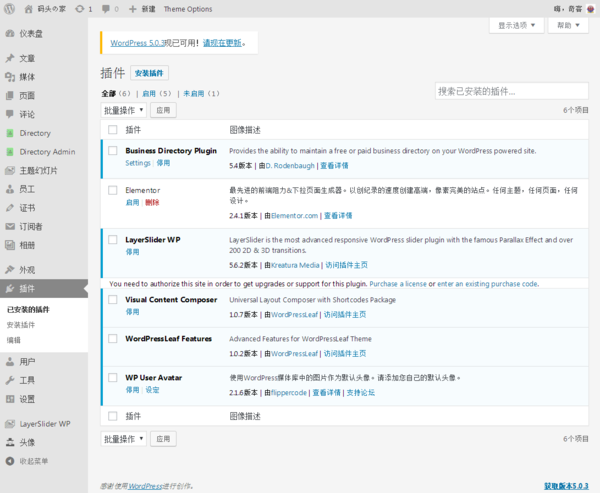
Task: Filter plugins by 未启用 inactive tab
Action: click(x=201, y=93)
